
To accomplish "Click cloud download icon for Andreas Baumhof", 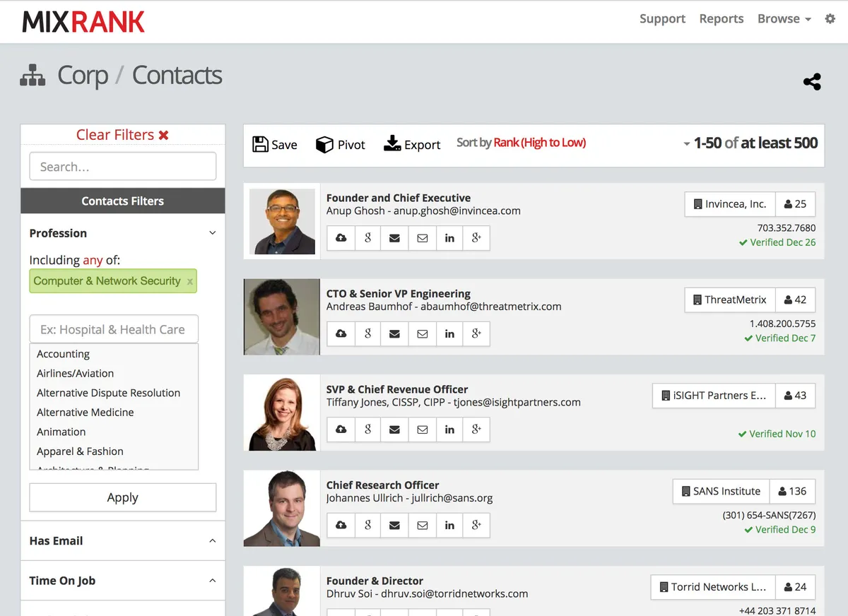I will (341, 334).
